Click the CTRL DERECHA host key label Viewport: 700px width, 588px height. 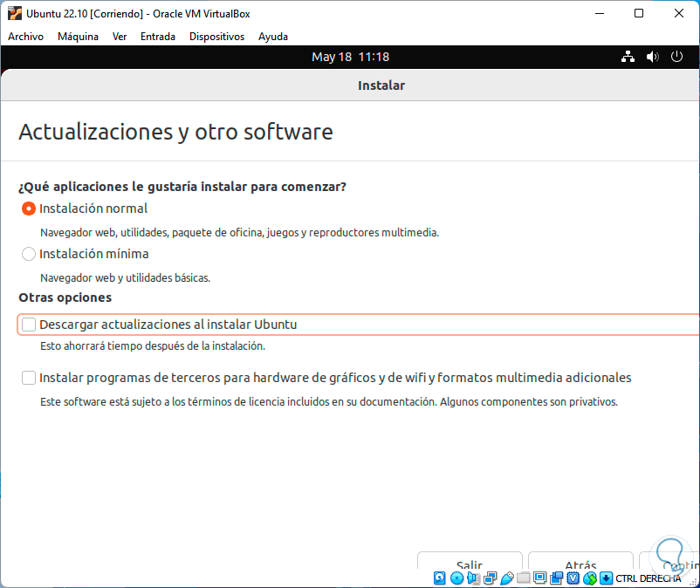649,578
